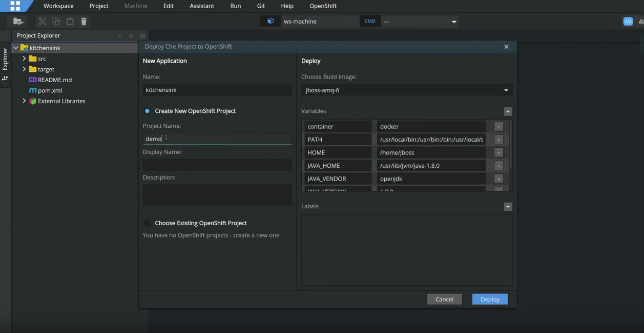Select Create New OpenShift Project radio button
This screenshot has width=644, height=333.
click(x=147, y=111)
